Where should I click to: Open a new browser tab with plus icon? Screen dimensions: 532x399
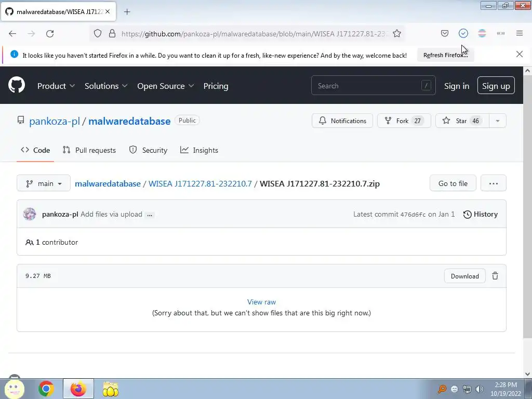127,12
